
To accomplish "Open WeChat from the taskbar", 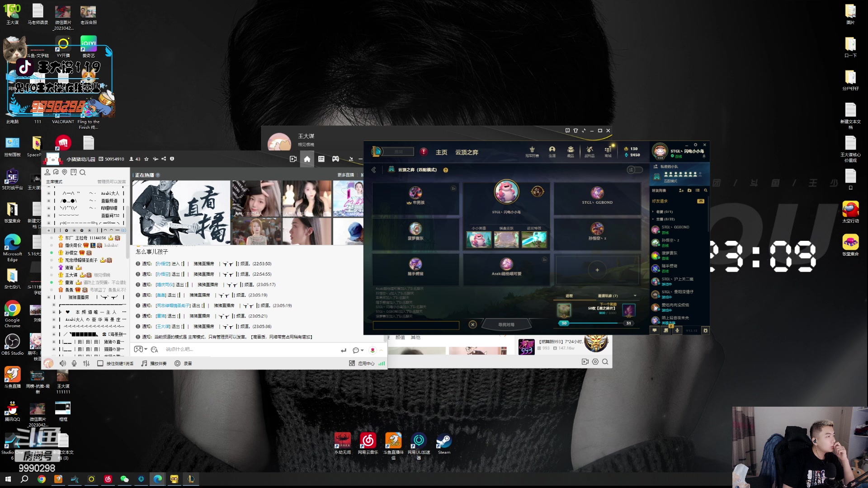I will tap(124, 479).
